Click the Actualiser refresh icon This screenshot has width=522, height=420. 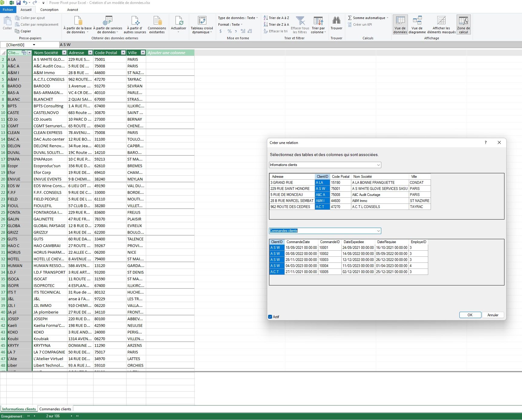point(179,25)
